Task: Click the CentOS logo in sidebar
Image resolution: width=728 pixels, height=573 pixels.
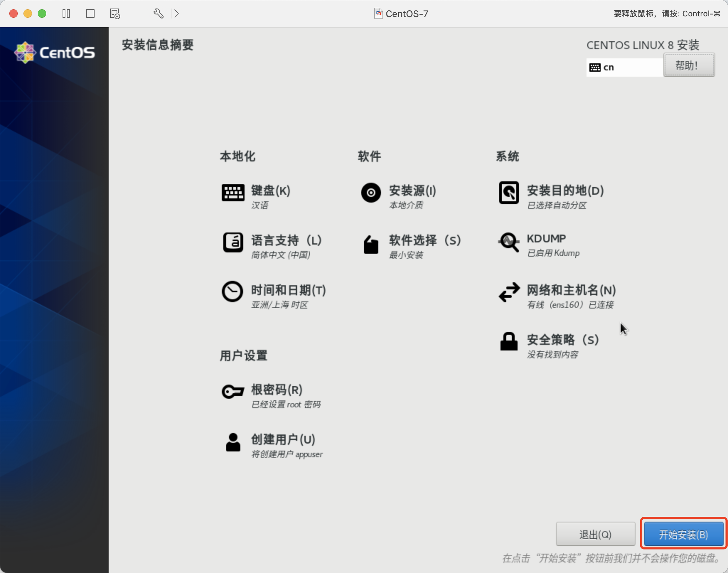Action: point(54,53)
